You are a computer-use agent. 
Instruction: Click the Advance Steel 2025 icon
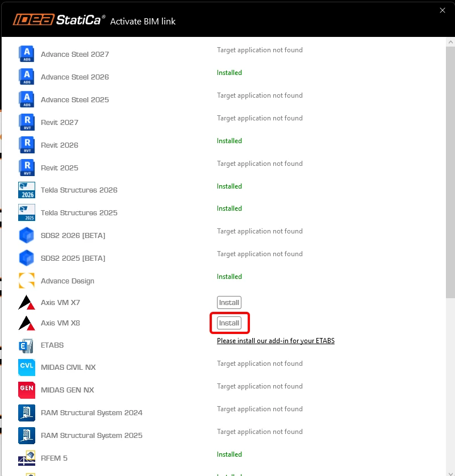(27, 99)
